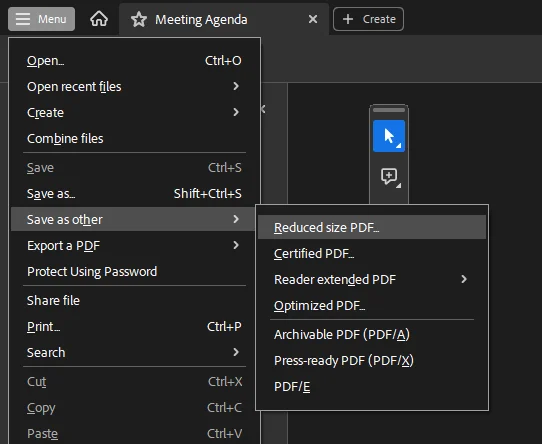The height and width of the screenshot is (444, 542).
Task: Select the arrow selection tool
Action: pyautogui.click(x=389, y=136)
